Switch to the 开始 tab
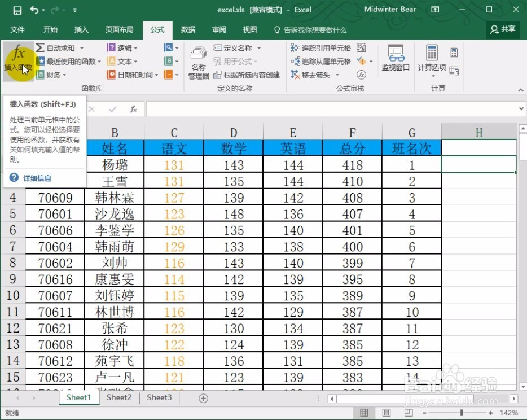527x420 pixels. coord(50,29)
